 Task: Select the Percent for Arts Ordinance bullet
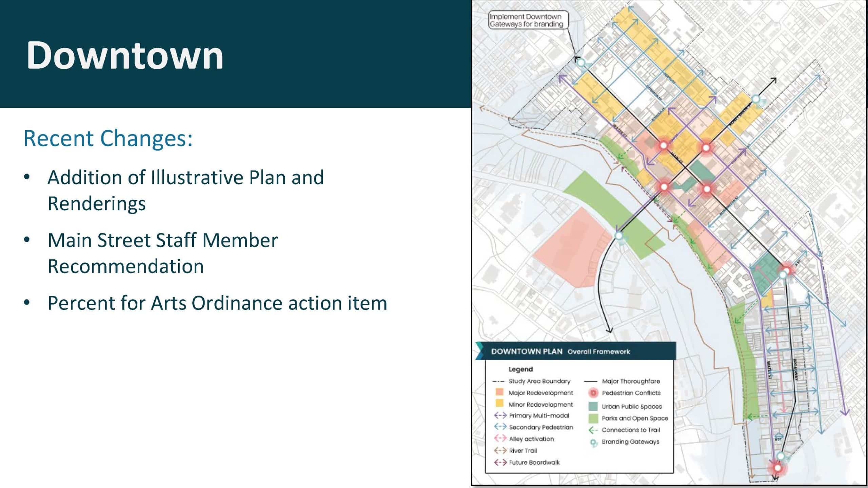[x=217, y=303]
